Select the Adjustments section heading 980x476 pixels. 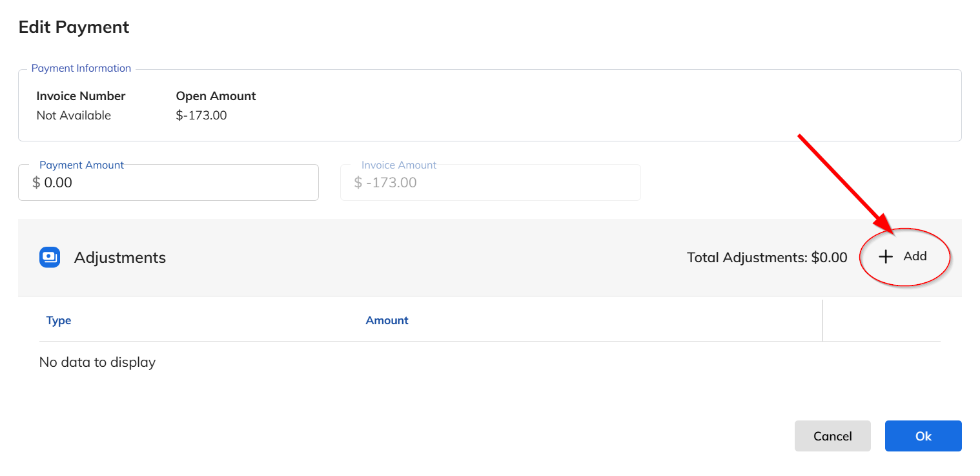click(120, 257)
